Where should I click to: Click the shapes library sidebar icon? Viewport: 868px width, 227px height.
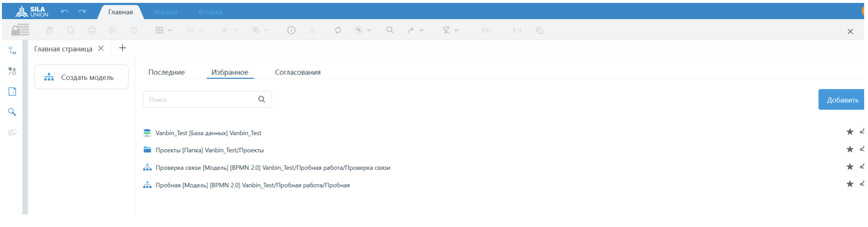click(x=12, y=71)
